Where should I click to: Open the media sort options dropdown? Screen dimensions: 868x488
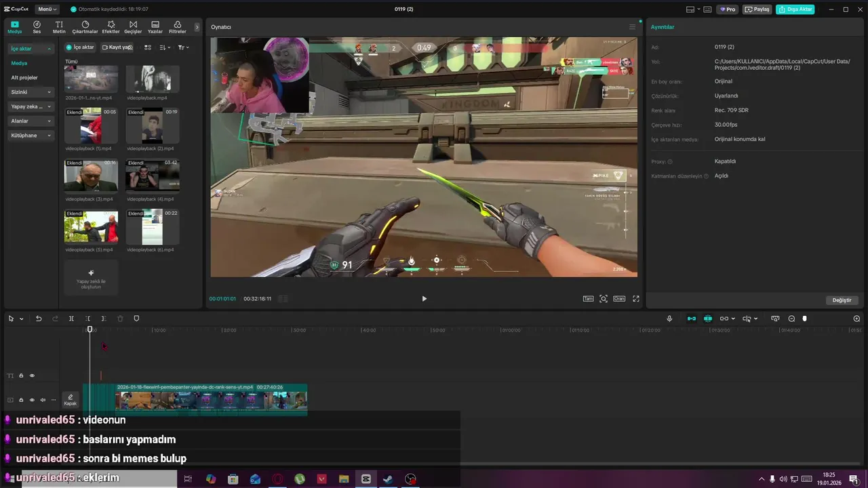165,47
